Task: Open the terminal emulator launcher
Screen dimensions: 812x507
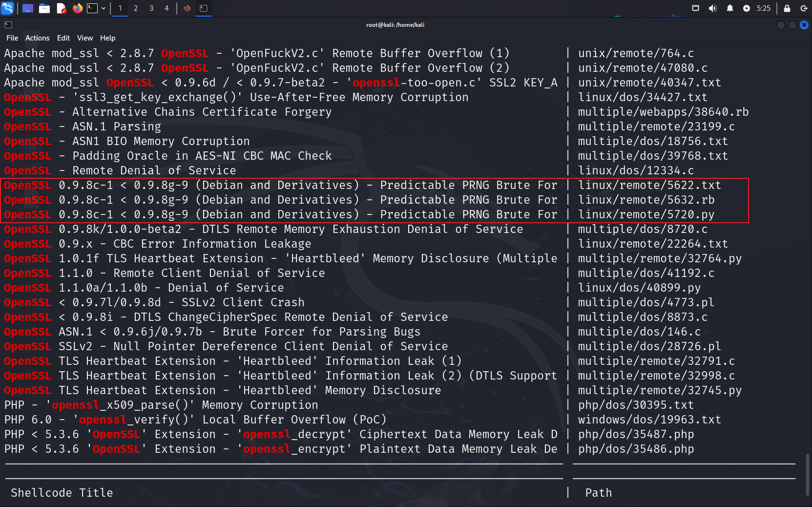Action: coord(92,8)
